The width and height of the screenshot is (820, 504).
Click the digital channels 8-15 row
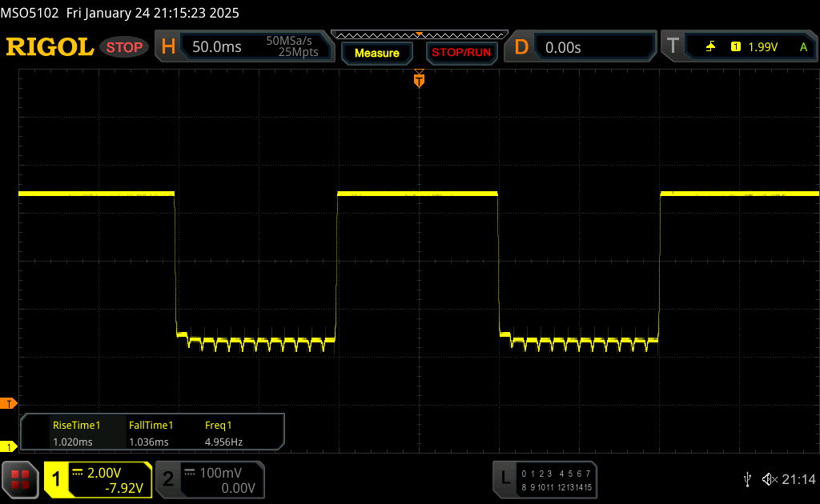tap(556, 487)
